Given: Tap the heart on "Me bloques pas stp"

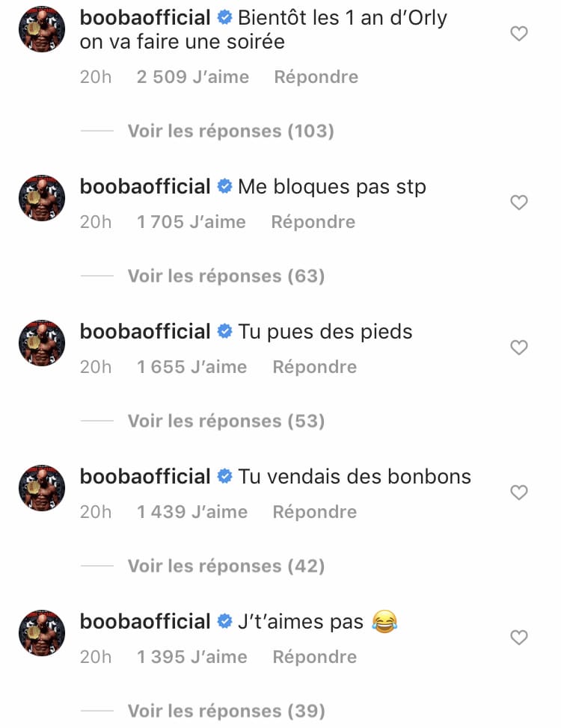Looking at the screenshot, I should (518, 203).
